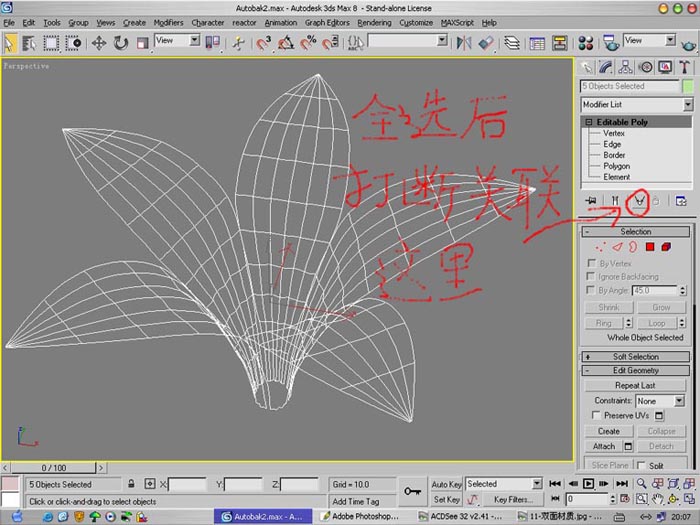The width and height of the screenshot is (700, 525).
Task: Open the Modifier List dropdown
Action: tap(637, 104)
